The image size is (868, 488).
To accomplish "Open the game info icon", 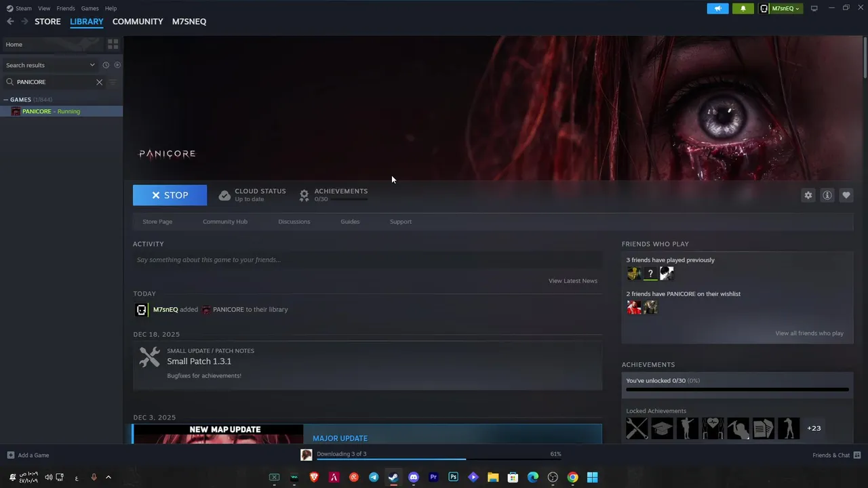I will tap(827, 195).
